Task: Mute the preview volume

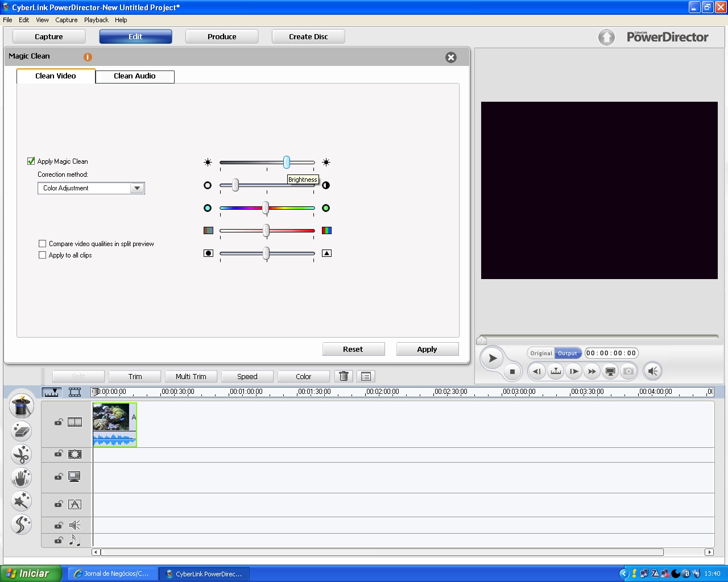Action: (x=653, y=371)
